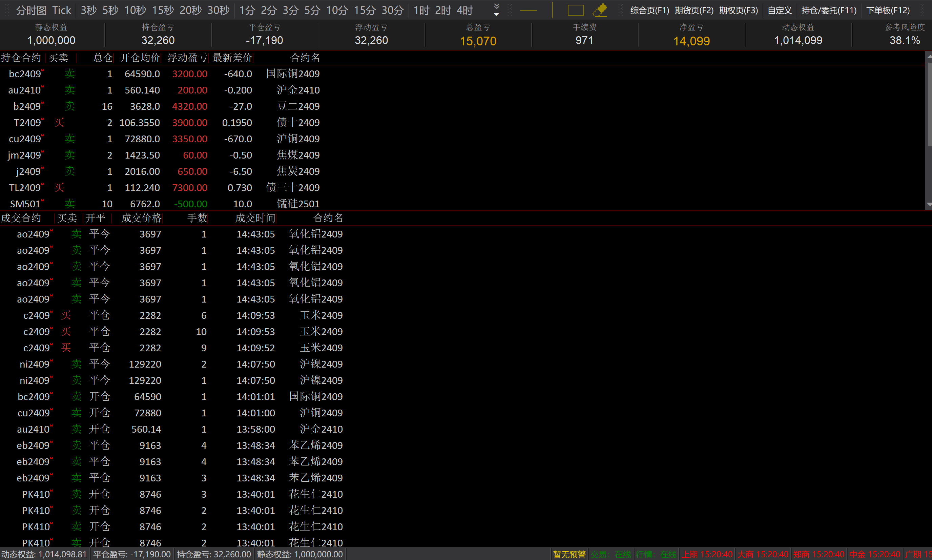The width and height of the screenshot is (932, 560).
Task: Click the 交易: 在线 connection status
Action: click(x=610, y=554)
